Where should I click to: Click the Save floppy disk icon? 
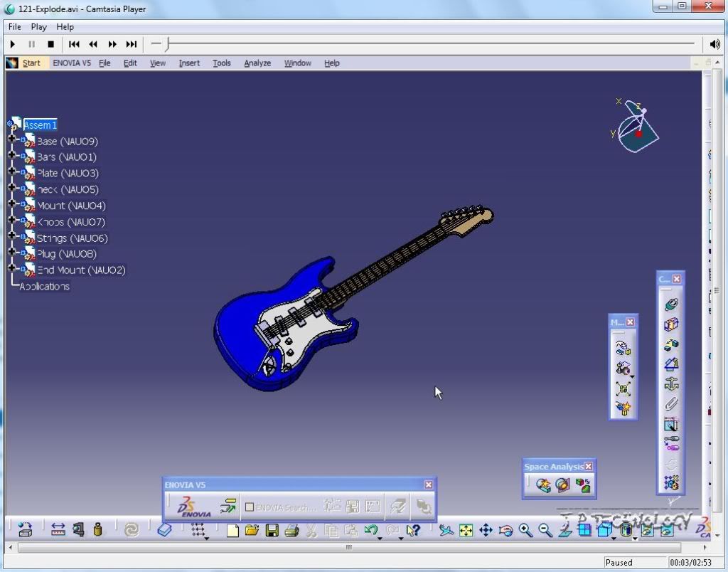point(272,530)
